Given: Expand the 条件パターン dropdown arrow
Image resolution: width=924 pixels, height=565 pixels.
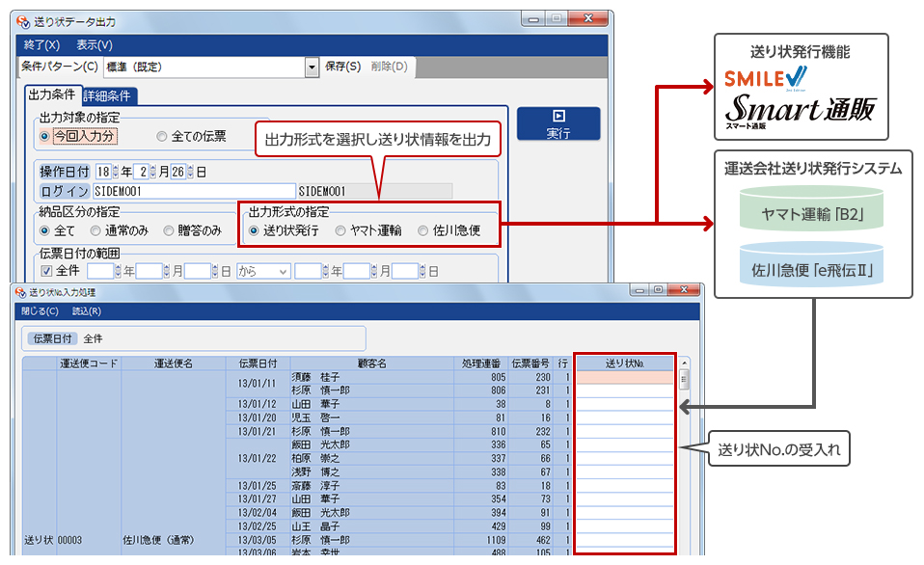Looking at the screenshot, I should [x=312, y=67].
